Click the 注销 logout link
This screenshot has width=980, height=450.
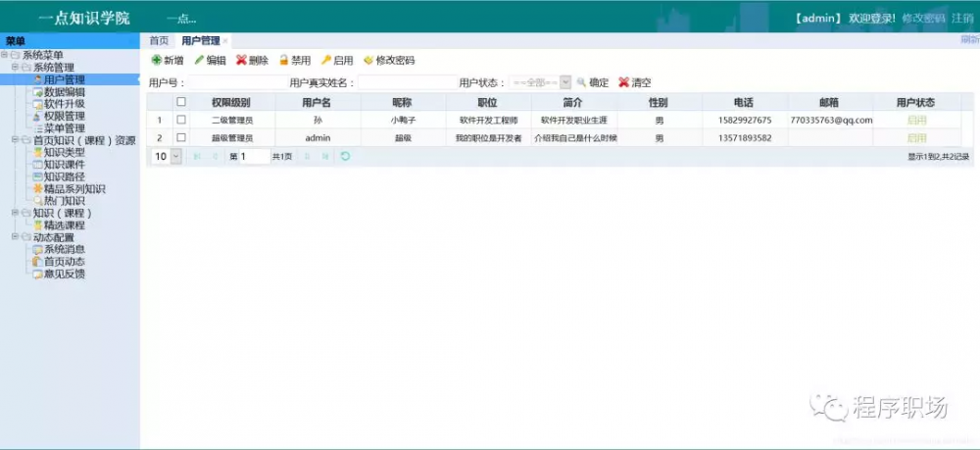tap(962, 18)
